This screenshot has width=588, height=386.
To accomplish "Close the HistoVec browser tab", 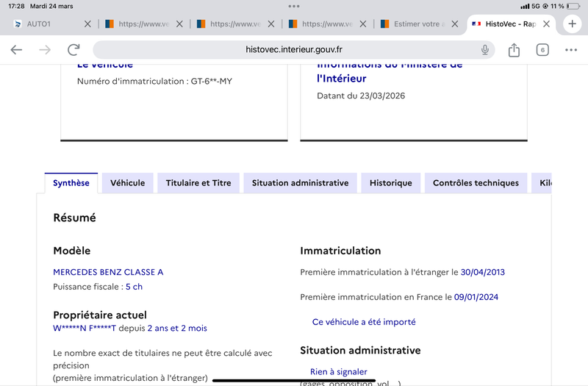I will (x=546, y=24).
